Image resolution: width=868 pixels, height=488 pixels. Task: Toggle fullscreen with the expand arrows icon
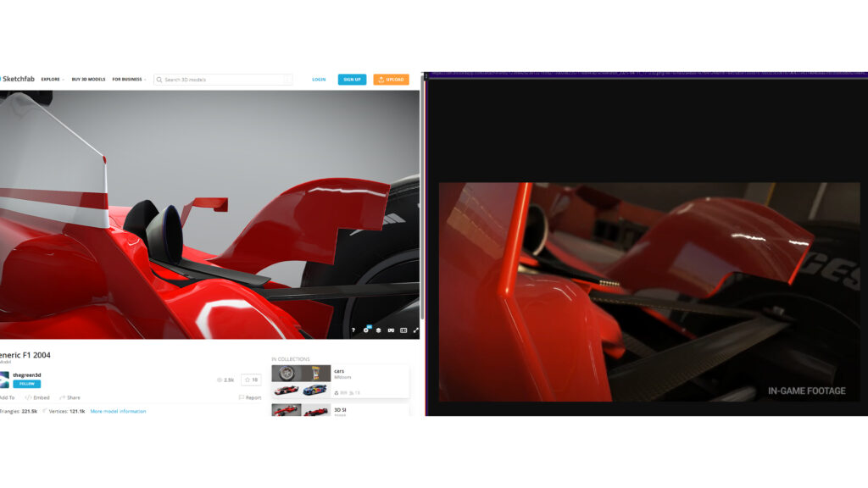click(x=415, y=330)
